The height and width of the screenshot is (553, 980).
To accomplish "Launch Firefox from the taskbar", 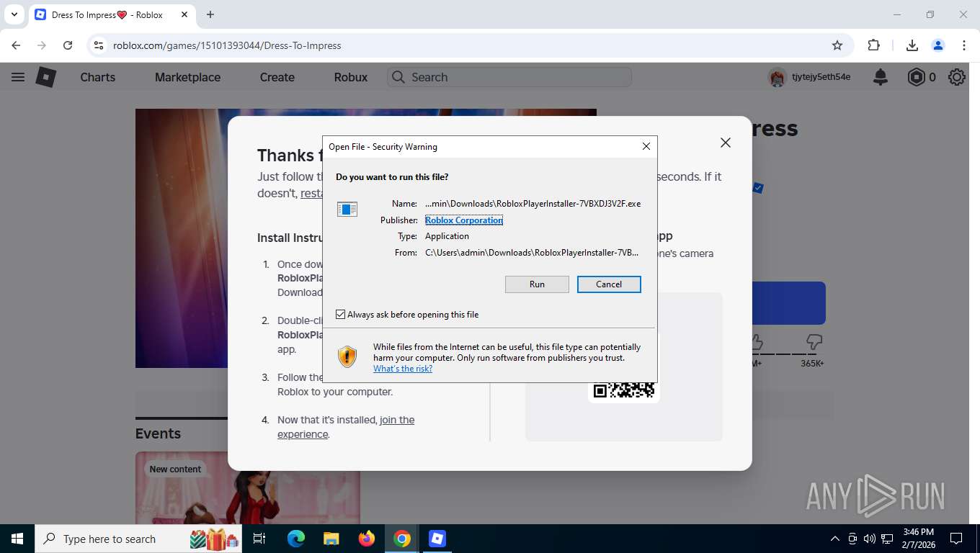I will 367,539.
